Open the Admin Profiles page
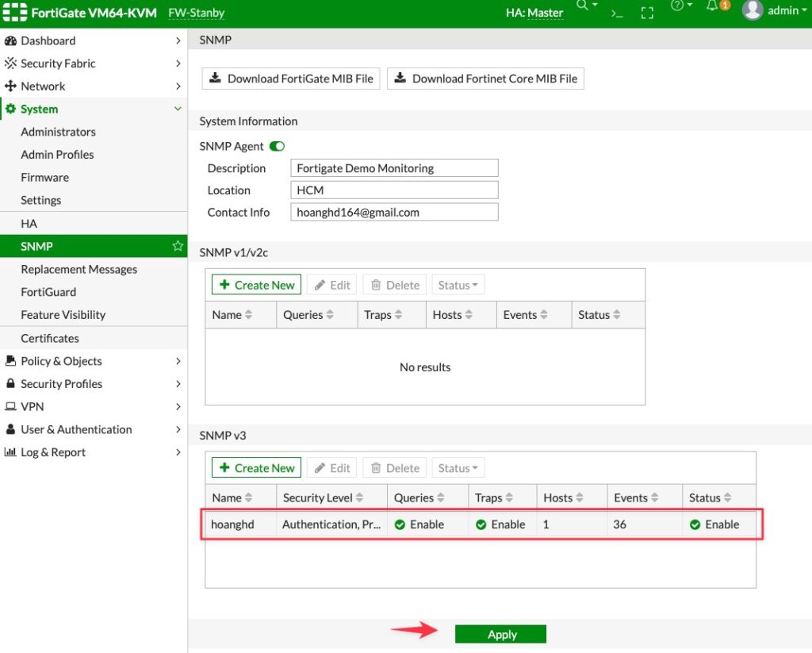 (x=57, y=155)
